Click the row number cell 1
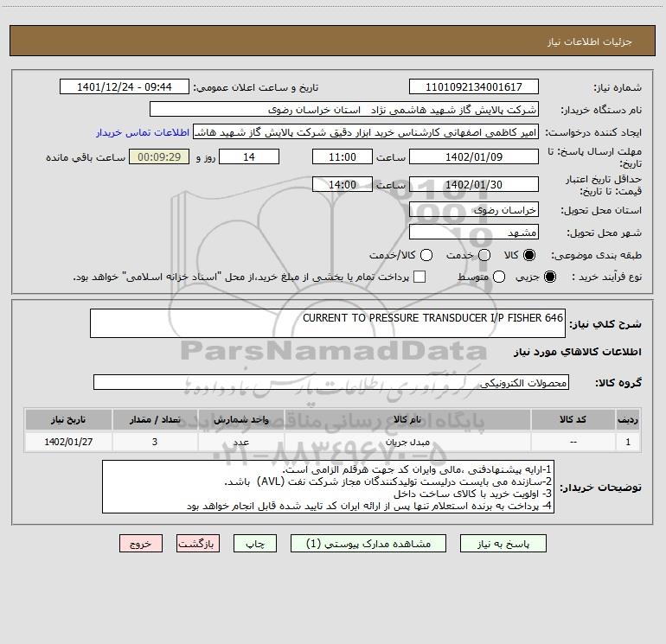 (x=628, y=442)
